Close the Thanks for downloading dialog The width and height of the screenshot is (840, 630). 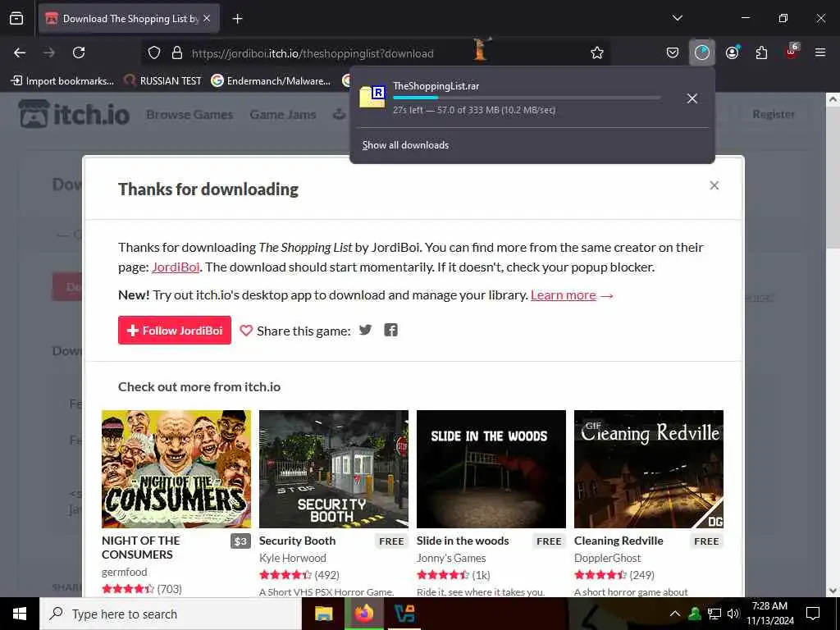point(714,185)
